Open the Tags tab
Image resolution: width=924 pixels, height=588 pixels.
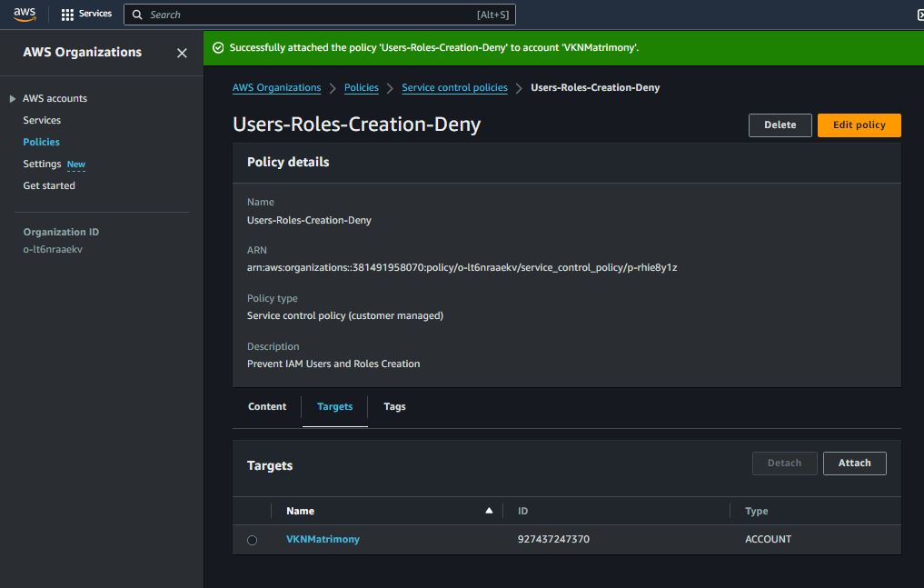pyautogui.click(x=394, y=407)
